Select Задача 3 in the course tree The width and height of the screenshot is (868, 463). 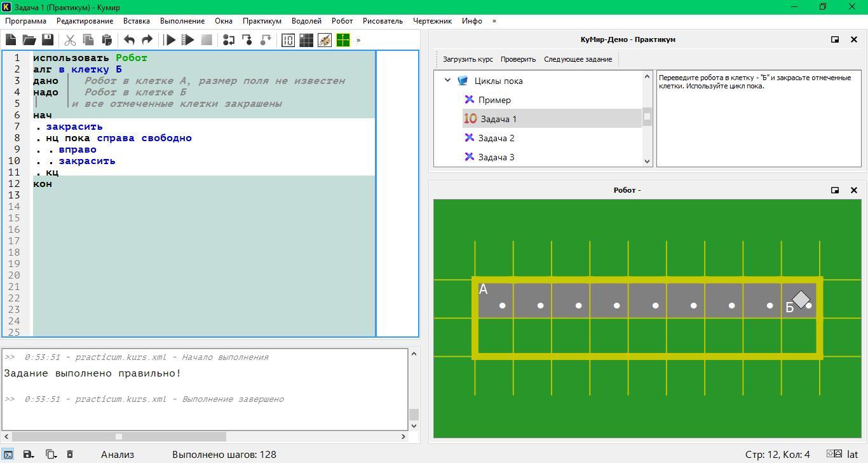pyautogui.click(x=496, y=157)
